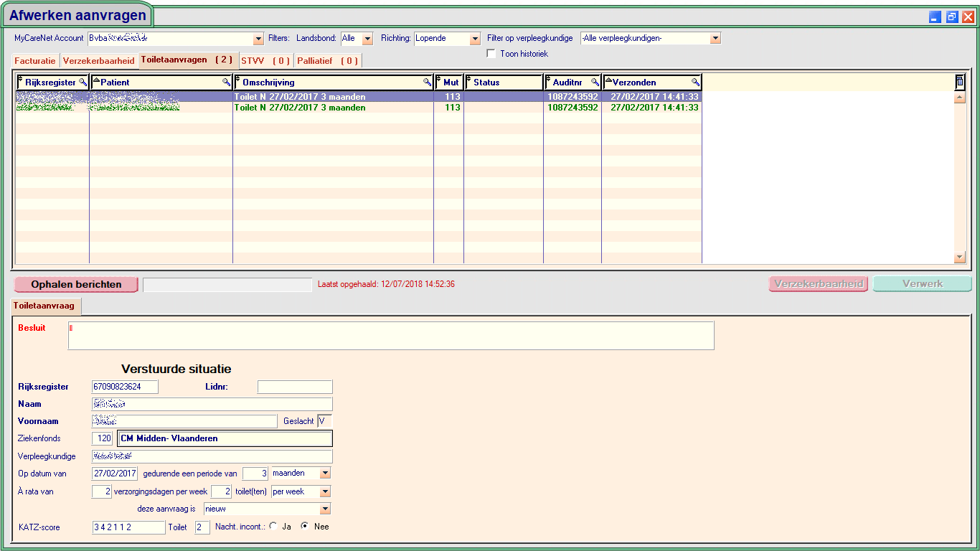Click the pin icon on the Mut column header
980x551 pixels.
coord(438,81)
